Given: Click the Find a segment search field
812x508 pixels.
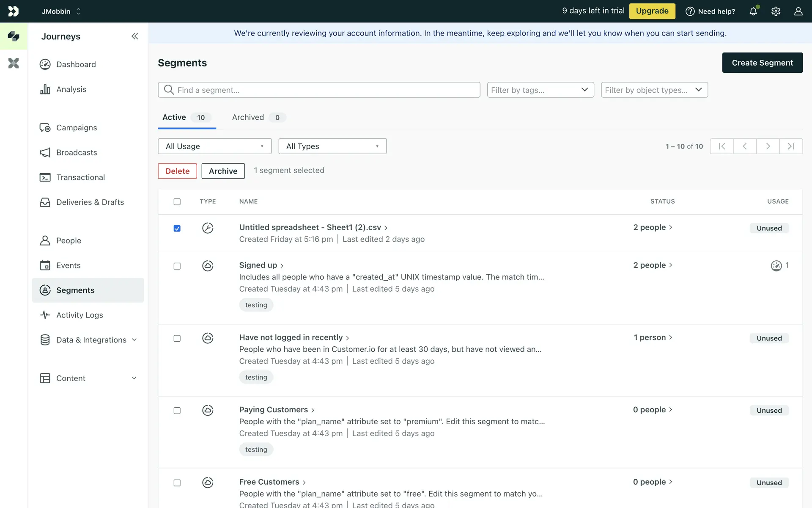Looking at the screenshot, I should coord(319,90).
